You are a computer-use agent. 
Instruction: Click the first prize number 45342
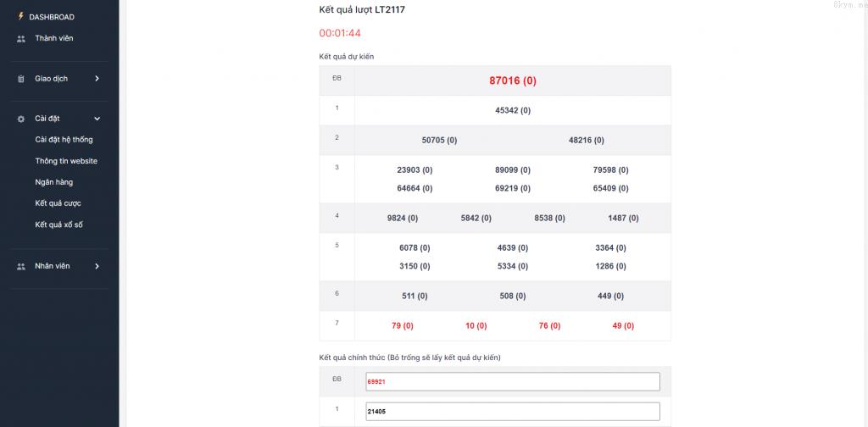[x=512, y=110]
